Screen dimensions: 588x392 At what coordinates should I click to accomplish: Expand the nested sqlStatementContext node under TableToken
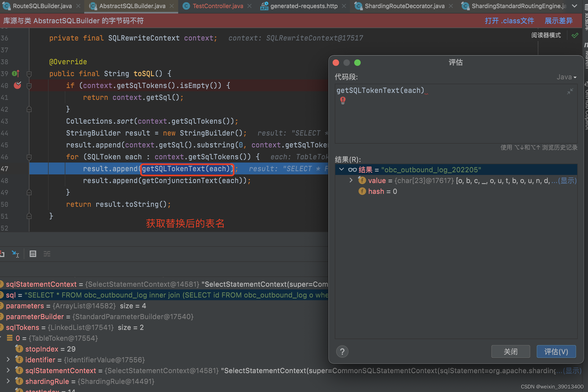8,370
